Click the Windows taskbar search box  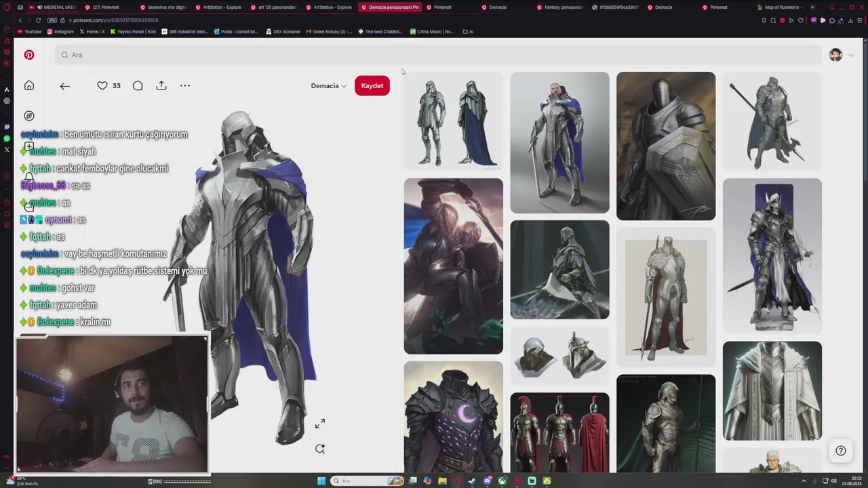pyautogui.click(x=367, y=481)
